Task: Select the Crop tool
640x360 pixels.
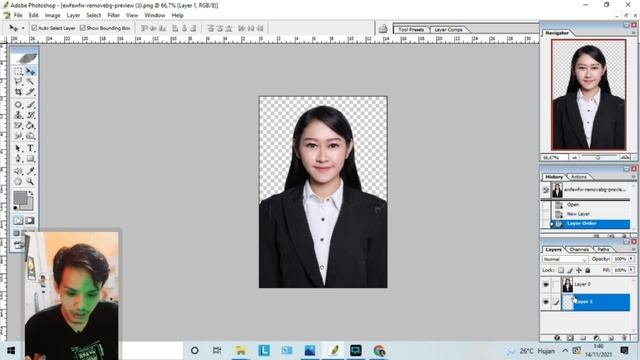Action: 18,92
